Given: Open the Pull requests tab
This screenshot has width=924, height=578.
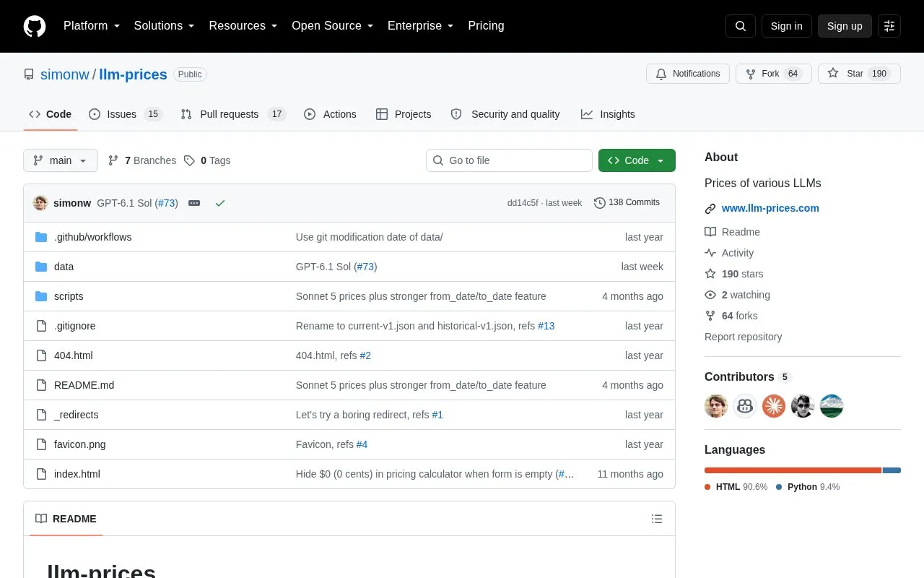Looking at the screenshot, I should click(233, 114).
